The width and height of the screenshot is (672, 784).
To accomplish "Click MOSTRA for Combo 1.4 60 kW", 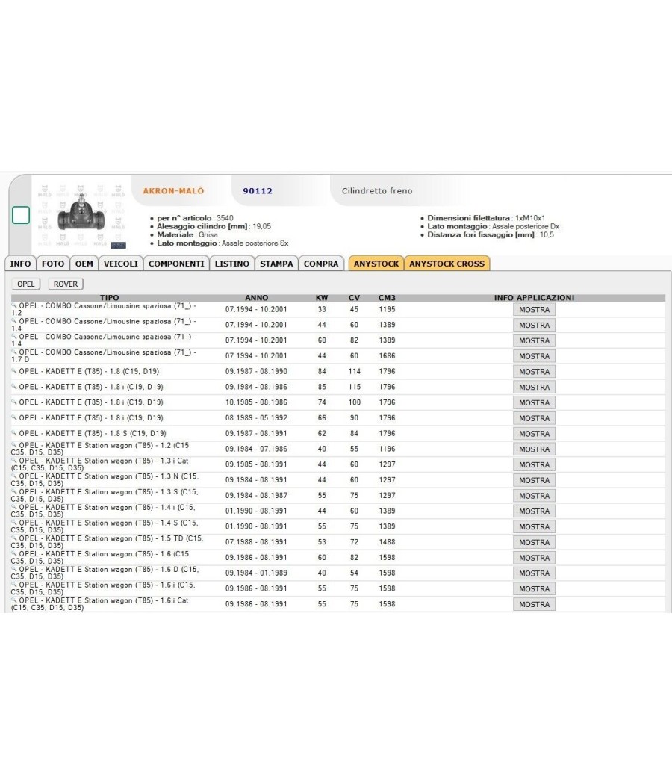I will click(x=534, y=340).
